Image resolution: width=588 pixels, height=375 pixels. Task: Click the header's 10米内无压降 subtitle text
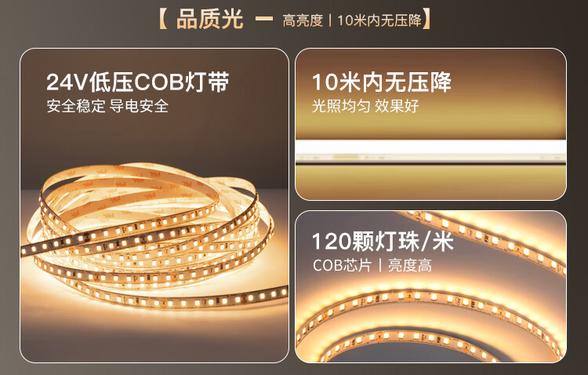(379, 20)
